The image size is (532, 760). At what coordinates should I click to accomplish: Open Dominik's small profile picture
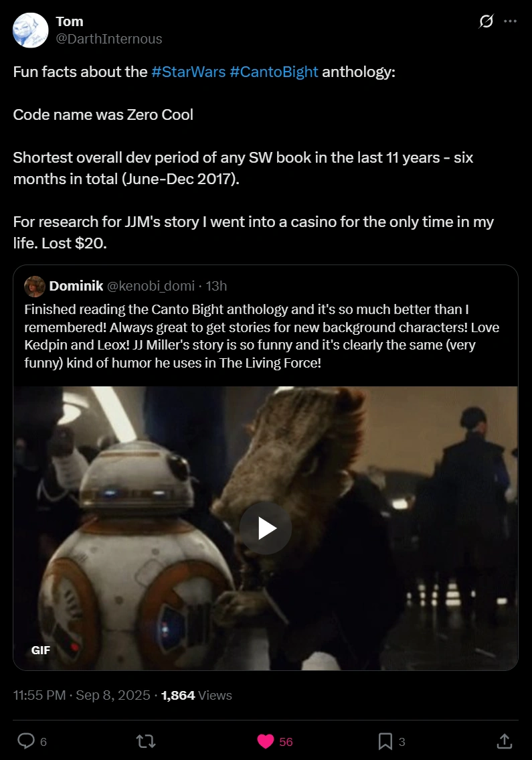[34, 286]
